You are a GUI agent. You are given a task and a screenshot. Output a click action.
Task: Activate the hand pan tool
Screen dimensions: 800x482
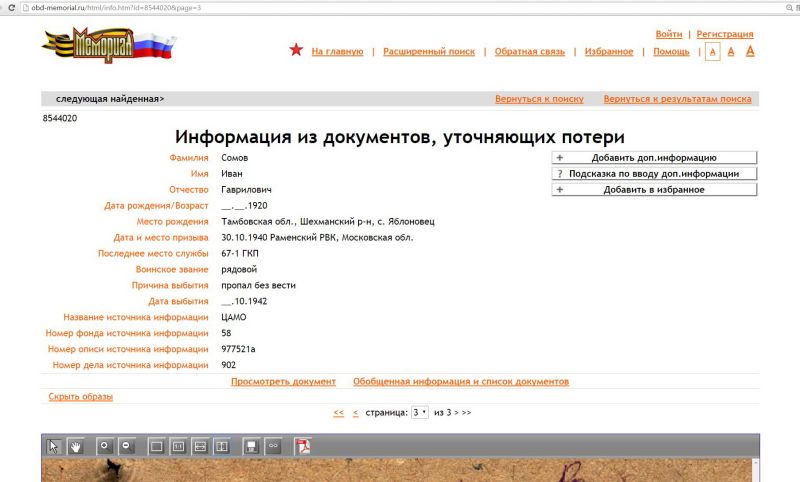click(75, 446)
